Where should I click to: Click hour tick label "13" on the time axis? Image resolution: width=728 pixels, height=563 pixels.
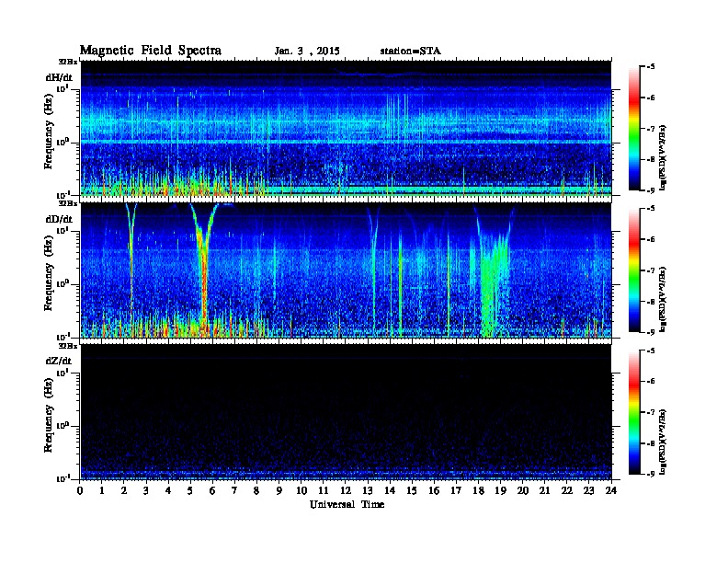368,490
